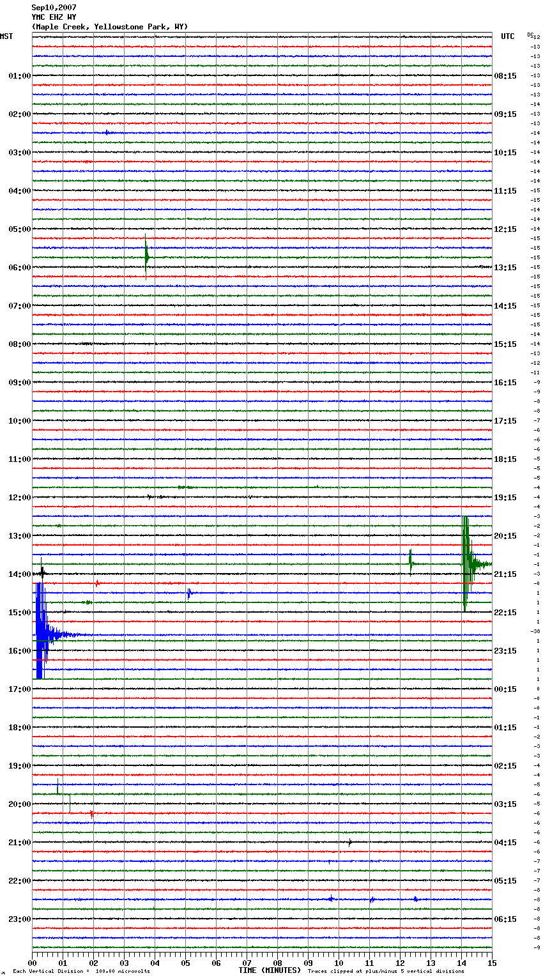Select the MST time label '23:00'
This screenshot has height=980, width=543.
click(x=20, y=919)
